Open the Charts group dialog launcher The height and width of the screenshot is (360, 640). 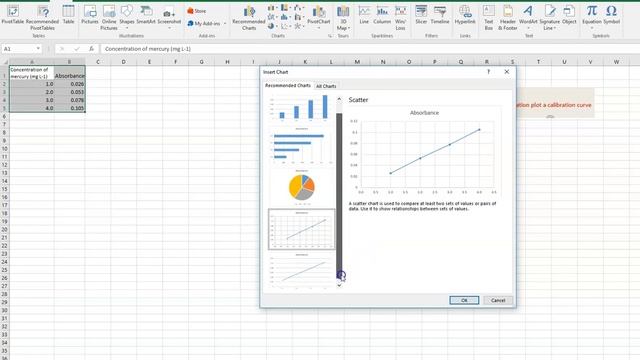tap(330, 36)
